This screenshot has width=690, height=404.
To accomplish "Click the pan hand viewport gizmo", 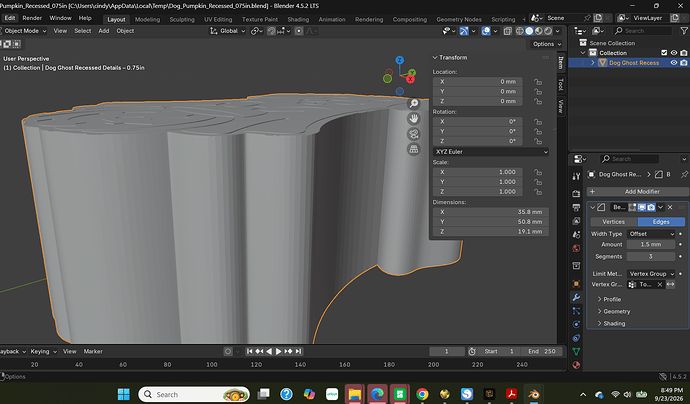I will tap(414, 119).
